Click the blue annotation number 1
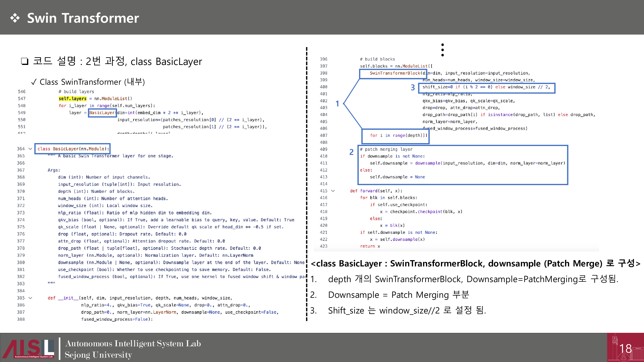Image resolution: width=644 pixels, height=362 pixels. (x=337, y=104)
